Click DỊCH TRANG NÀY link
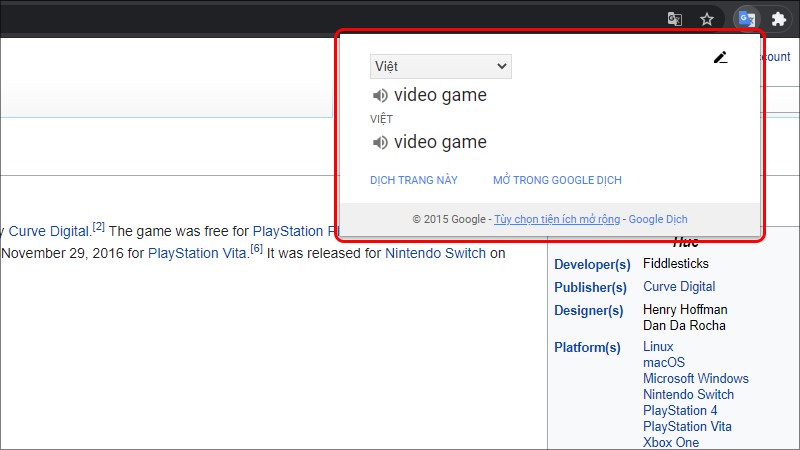The image size is (800, 450). [x=414, y=180]
